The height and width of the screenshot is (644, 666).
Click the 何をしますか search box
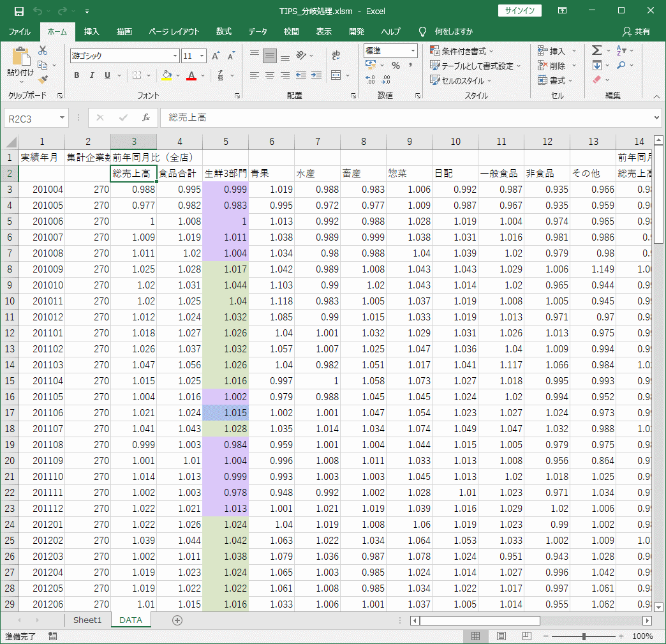tap(454, 32)
